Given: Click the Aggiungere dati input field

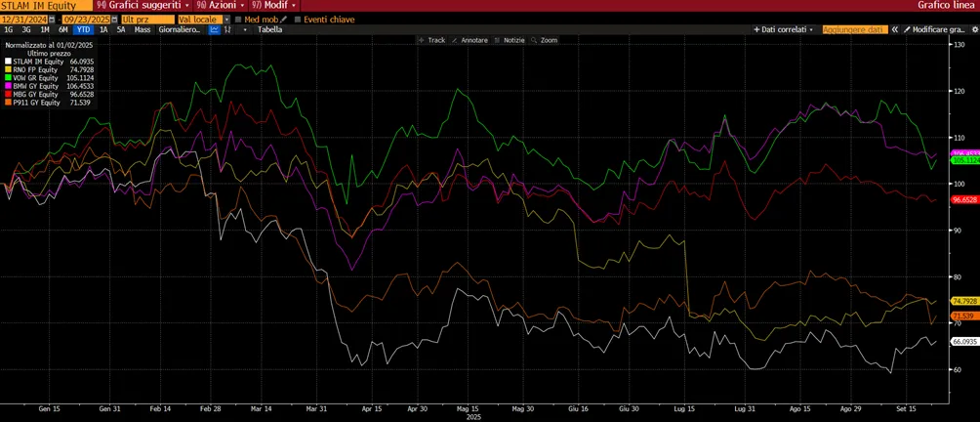Looking at the screenshot, I should pyautogui.click(x=855, y=29).
